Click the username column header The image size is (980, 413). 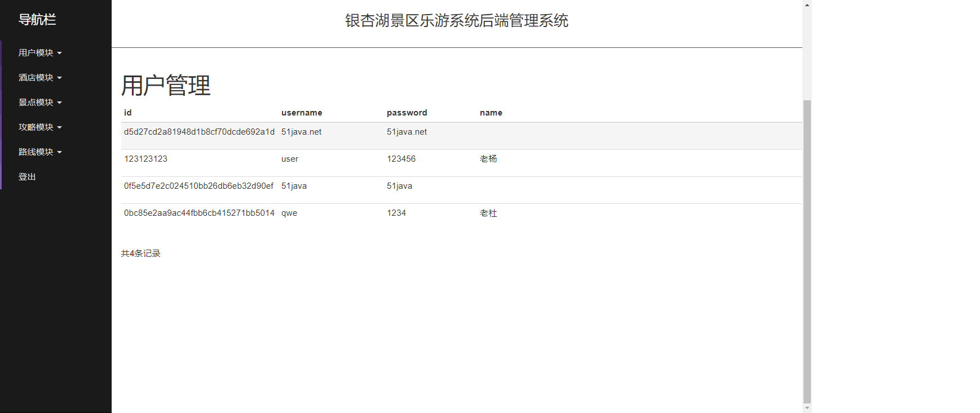[x=302, y=113]
